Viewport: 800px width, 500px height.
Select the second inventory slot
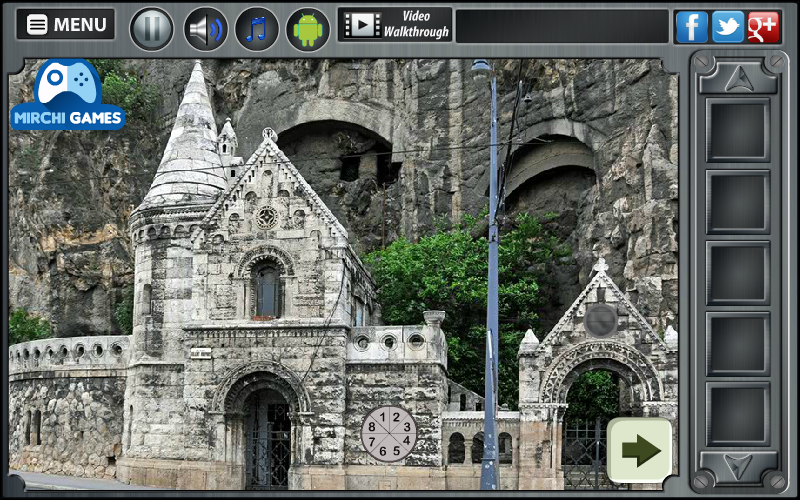(x=738, y=201)
